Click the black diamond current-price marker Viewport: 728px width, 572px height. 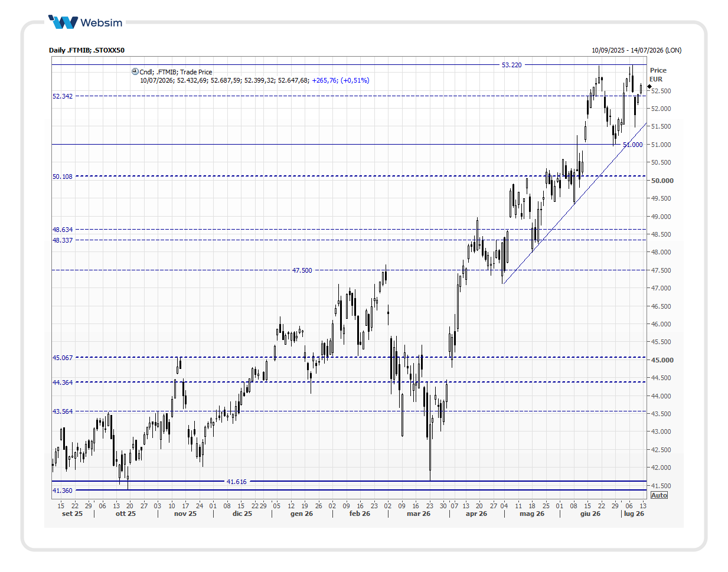649,87
